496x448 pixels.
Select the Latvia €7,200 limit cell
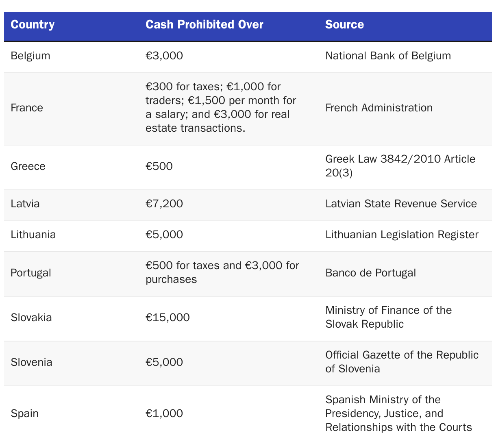(x=164, y=204)
